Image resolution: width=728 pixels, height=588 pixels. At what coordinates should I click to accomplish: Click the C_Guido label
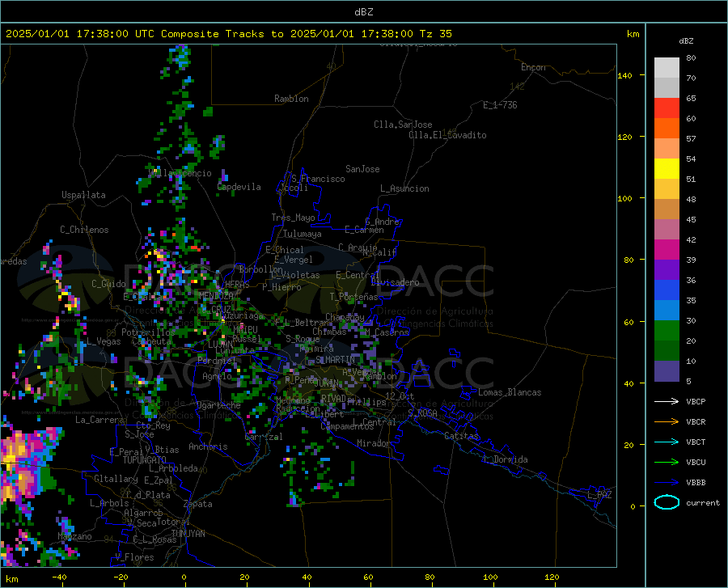click(x=108, y=284)
